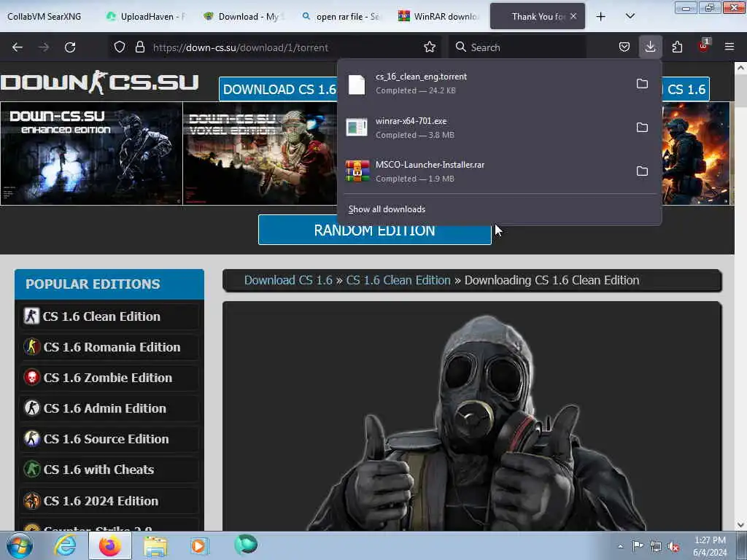This screenshot has height=560, width=747.
Task: Go back to the previous page
Action: [x=18, y=47]
